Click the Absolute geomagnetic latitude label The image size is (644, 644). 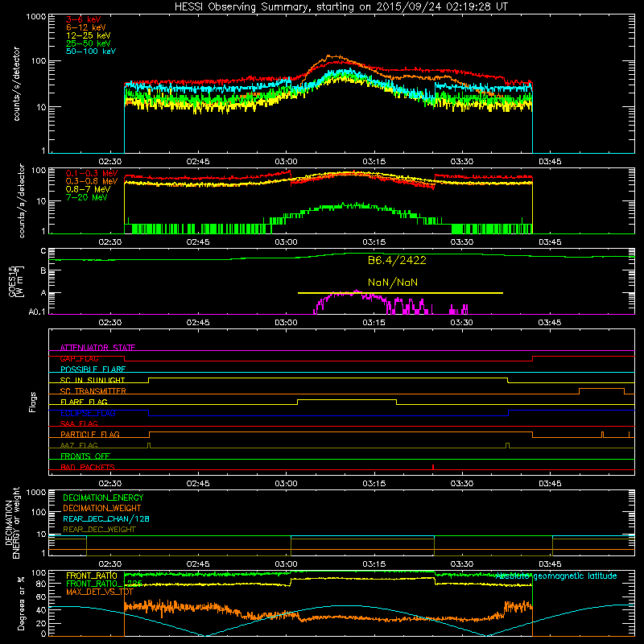click(x=556, y=576)
